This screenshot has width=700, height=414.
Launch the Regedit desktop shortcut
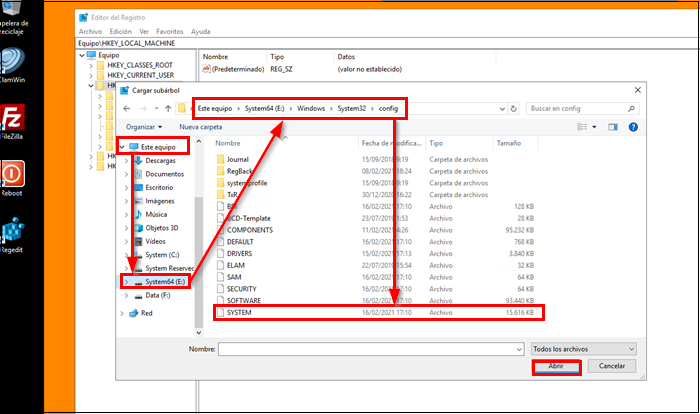12,234
